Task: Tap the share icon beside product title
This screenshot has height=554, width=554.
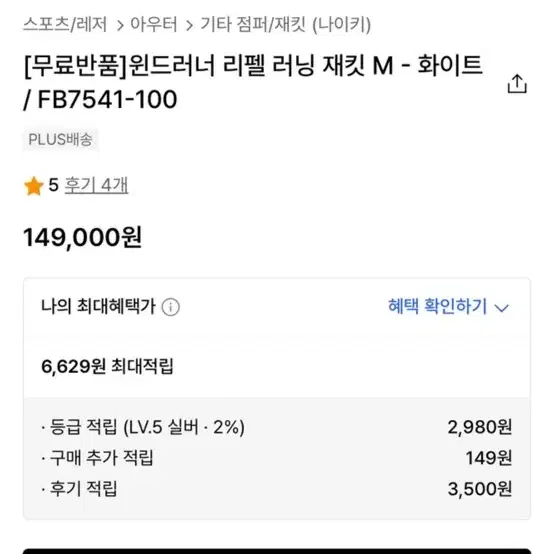Action: click(517, 84)
